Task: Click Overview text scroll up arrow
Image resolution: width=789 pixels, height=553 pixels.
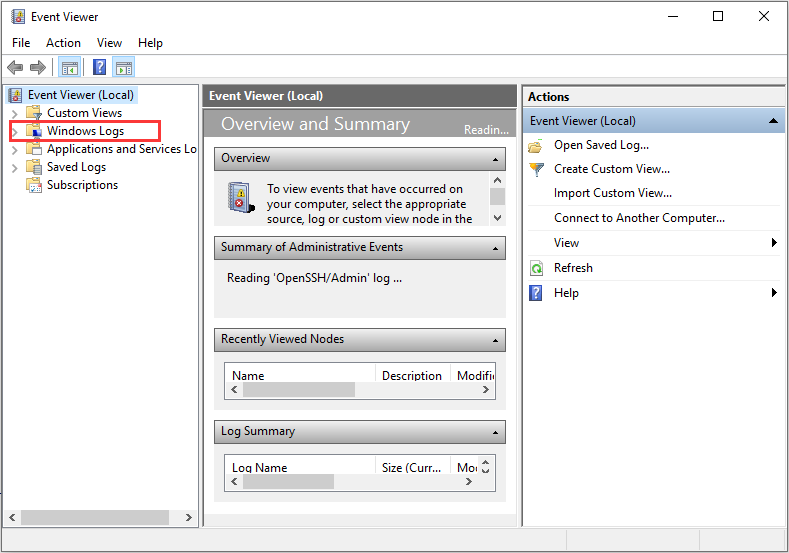Action: point(498,180)
